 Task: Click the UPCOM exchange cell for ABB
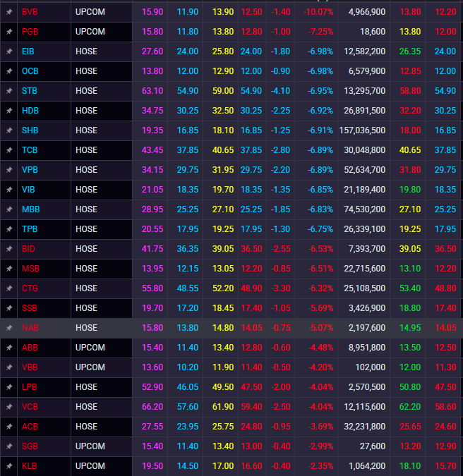tap(90, 348)
